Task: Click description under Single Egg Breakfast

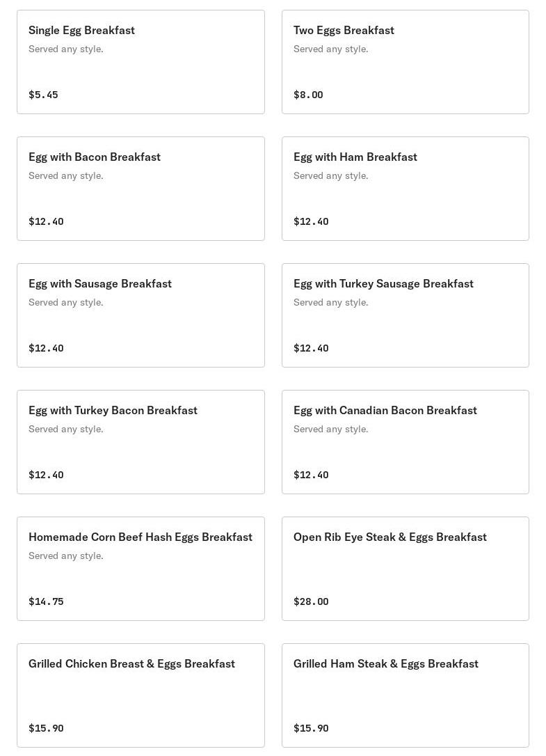Action: [66, 49]
